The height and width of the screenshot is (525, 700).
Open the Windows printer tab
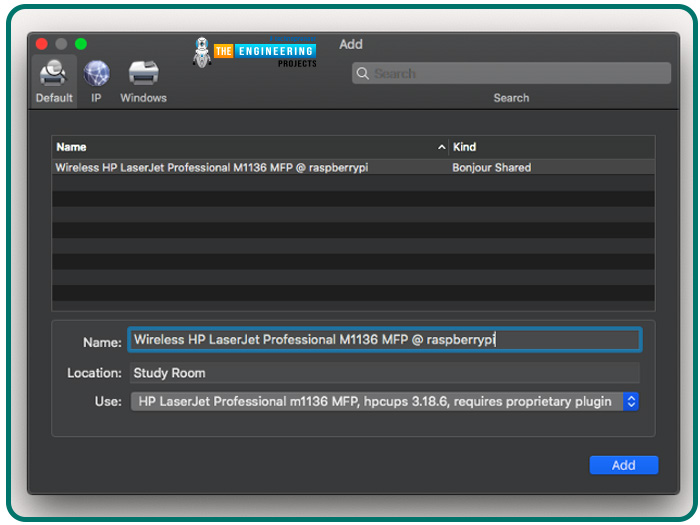click(143, 81)
